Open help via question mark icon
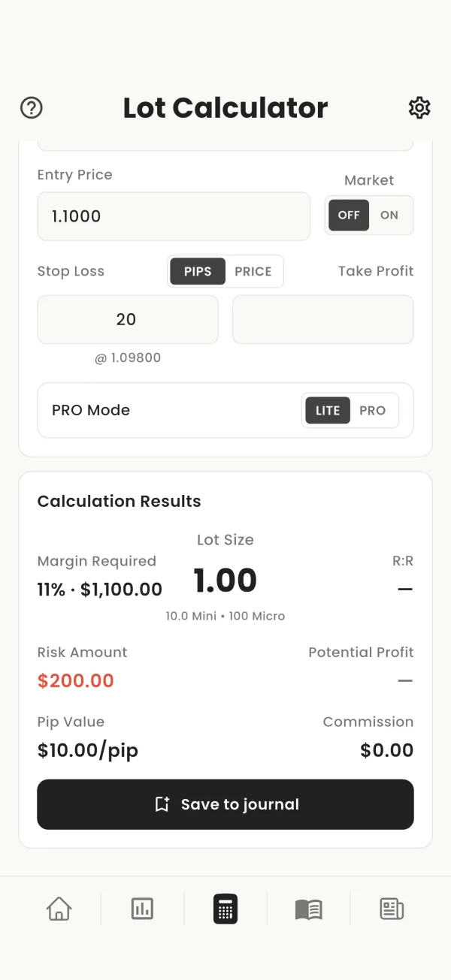Image resolution: width=451 pixels, height=980 pixels. [x=32, y=108]
